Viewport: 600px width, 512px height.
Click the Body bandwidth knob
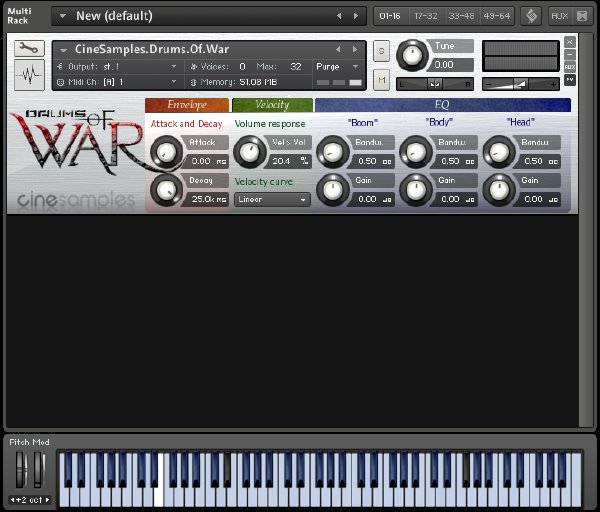coord(416,152)
